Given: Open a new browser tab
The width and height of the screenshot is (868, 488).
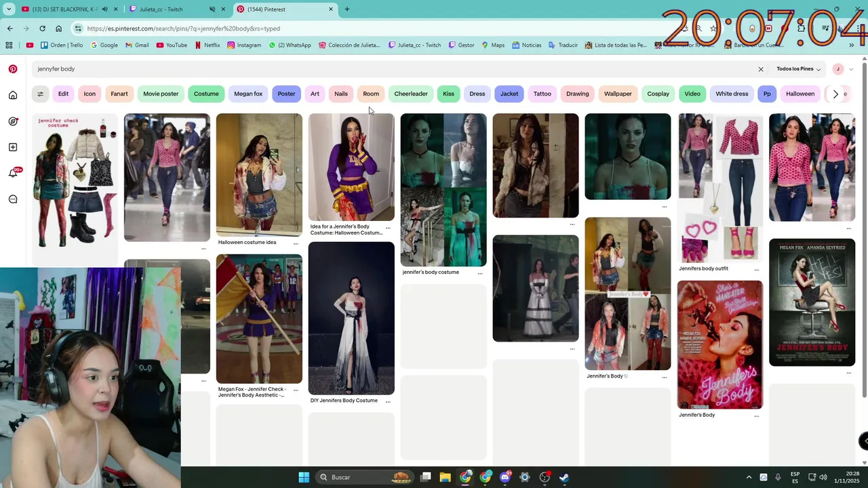Looking at the screenshot, I should [347, 9].
